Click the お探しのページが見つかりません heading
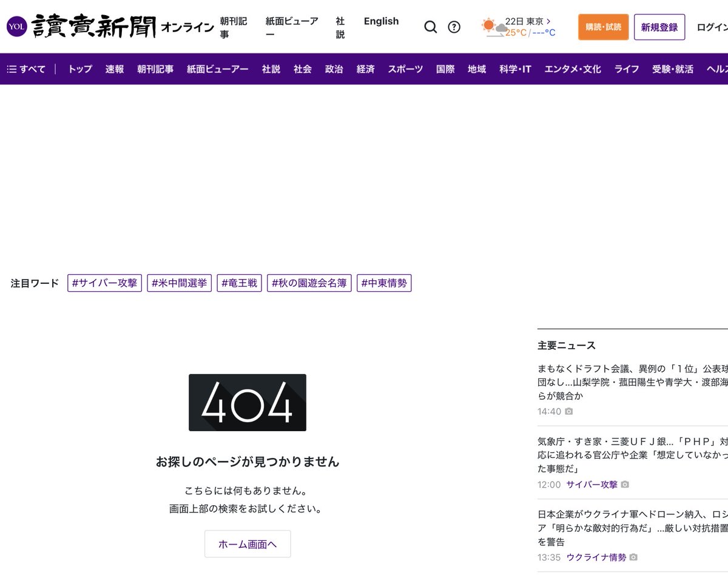Viewport: 728px width, 578px height. click(248, 462)
